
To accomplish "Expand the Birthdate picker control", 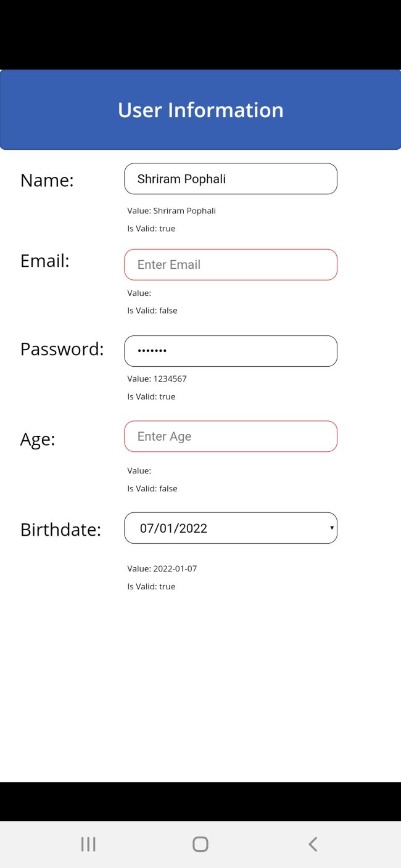I will click(x=231, y=528).
